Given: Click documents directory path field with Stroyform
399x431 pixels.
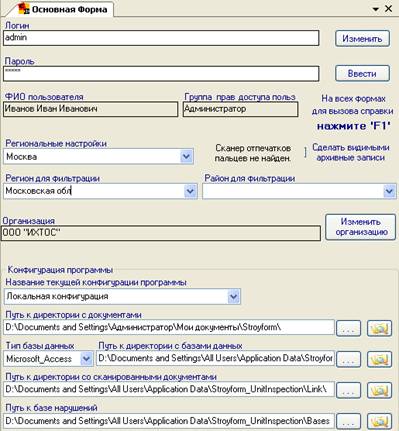Looking at the screenshot, I should (x=169, y=328).
